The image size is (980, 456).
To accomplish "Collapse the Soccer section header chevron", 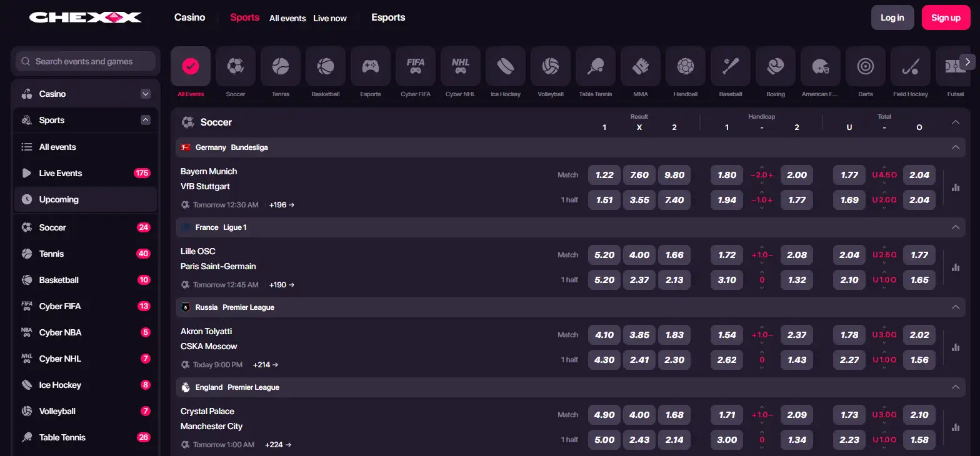I will [x=956, y=122].
